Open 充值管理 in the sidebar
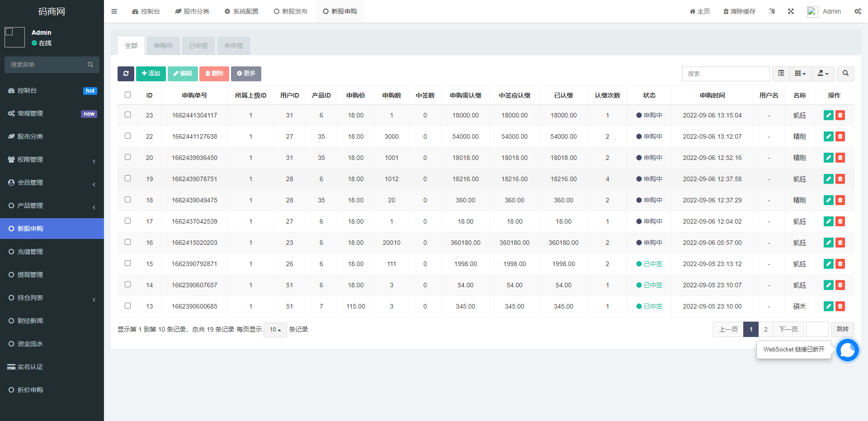The image size is (868, 421). click(52, 252)
